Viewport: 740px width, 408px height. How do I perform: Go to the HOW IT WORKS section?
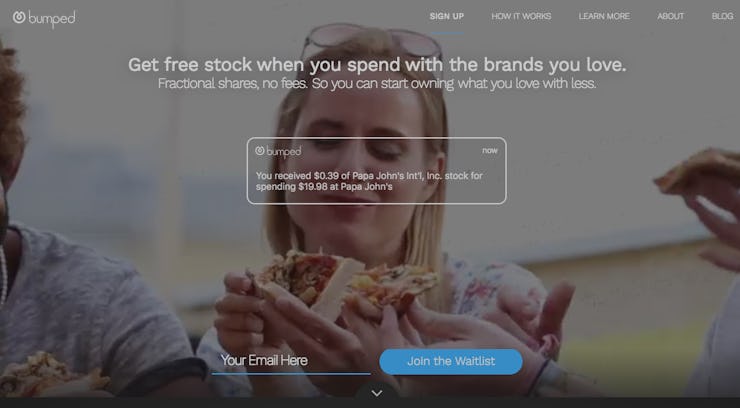[x=521, y=17]
